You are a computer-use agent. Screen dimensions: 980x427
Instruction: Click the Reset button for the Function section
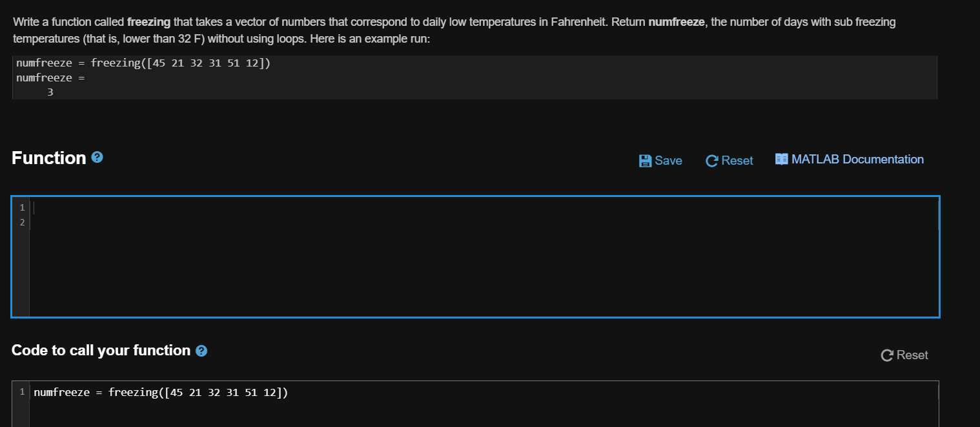point(729,160)
